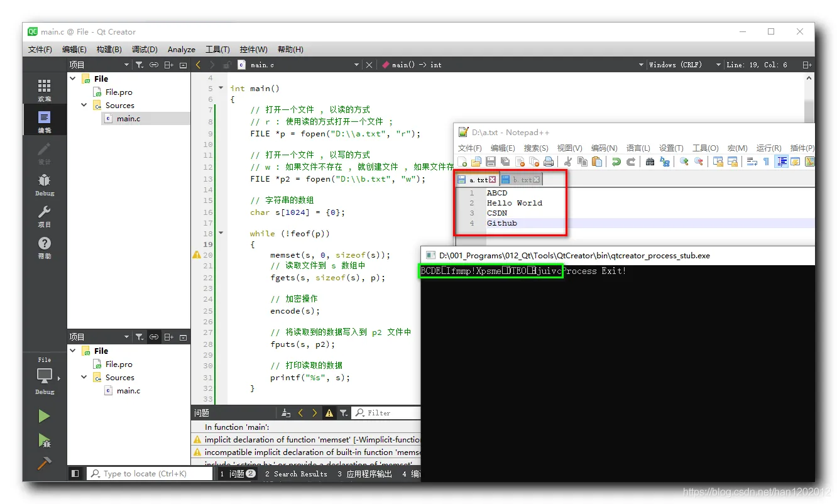Screen dimensions: 837x504
Task: Click Print icon in Notepad++ toolbar
Action: coord(549,162)
